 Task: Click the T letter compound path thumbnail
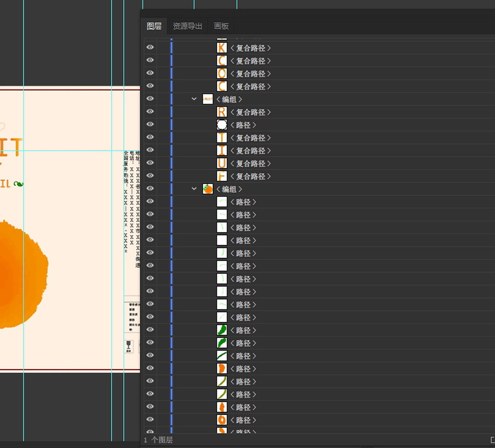tap(222, 138)
